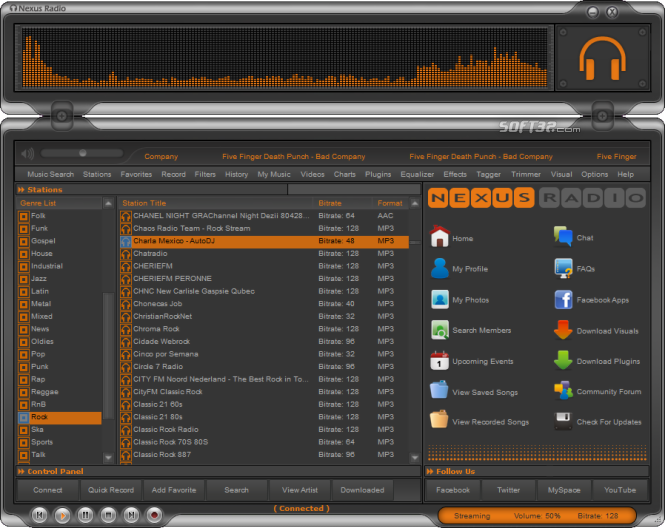Click the Download Plugins green arrow icon

(563, 360)
